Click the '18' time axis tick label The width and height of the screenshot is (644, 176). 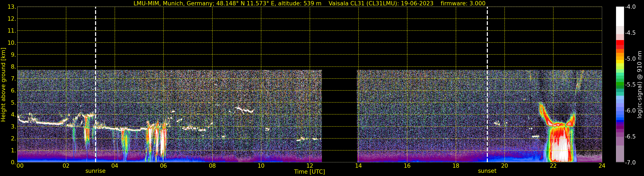[456, 166]
